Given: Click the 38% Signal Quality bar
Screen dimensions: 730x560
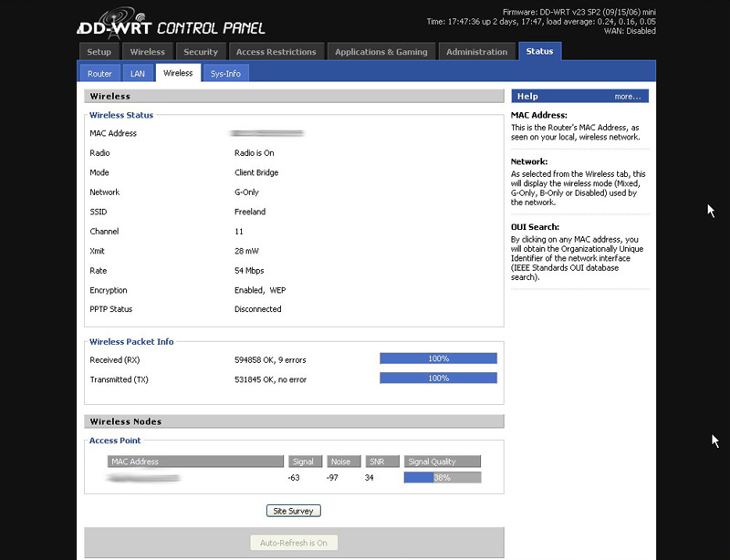Looking at the screenshot, I should pyautogui.click(x=443, y=478).
